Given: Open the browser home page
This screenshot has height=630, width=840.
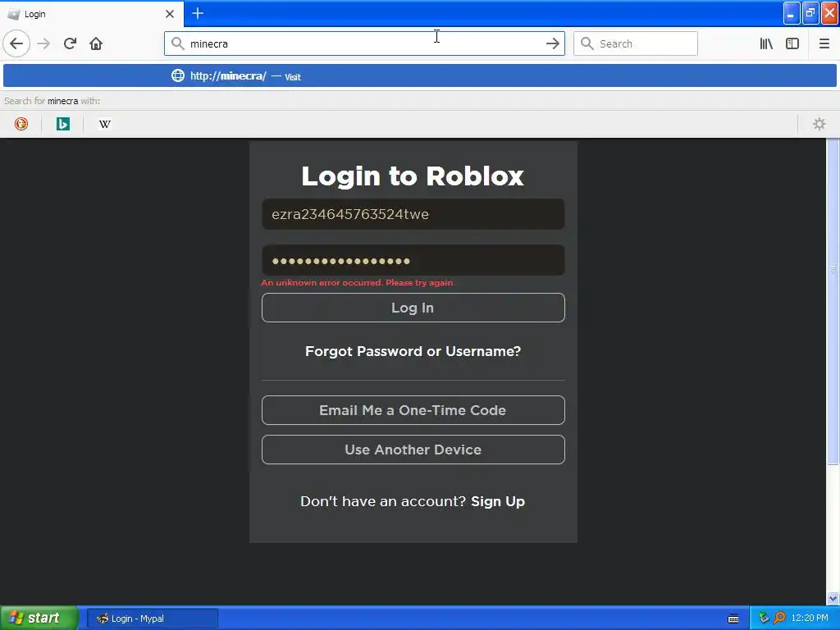Looking at the screenshot, I should click(x=96, y=44).
